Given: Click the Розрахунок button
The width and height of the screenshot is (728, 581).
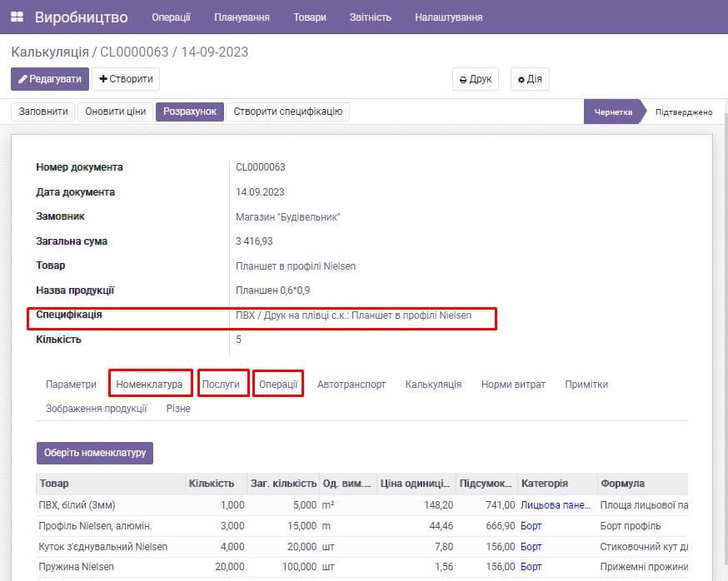Looking at the screenshot, I should [190, 112].
